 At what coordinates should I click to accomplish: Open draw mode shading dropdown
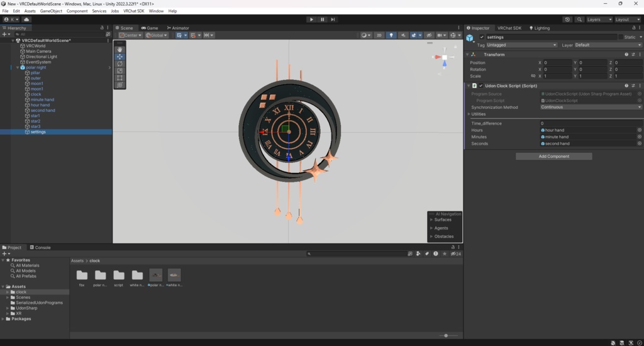pos(365,35)
